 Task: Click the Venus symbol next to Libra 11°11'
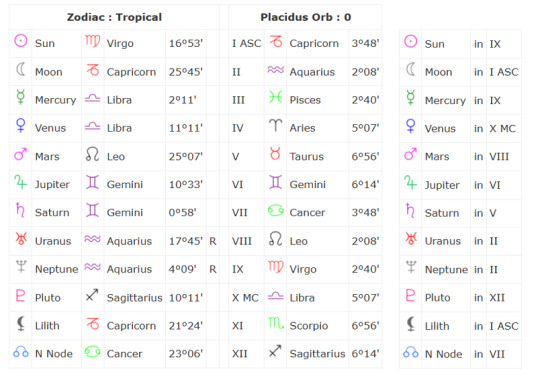click(x=21, y=126)
